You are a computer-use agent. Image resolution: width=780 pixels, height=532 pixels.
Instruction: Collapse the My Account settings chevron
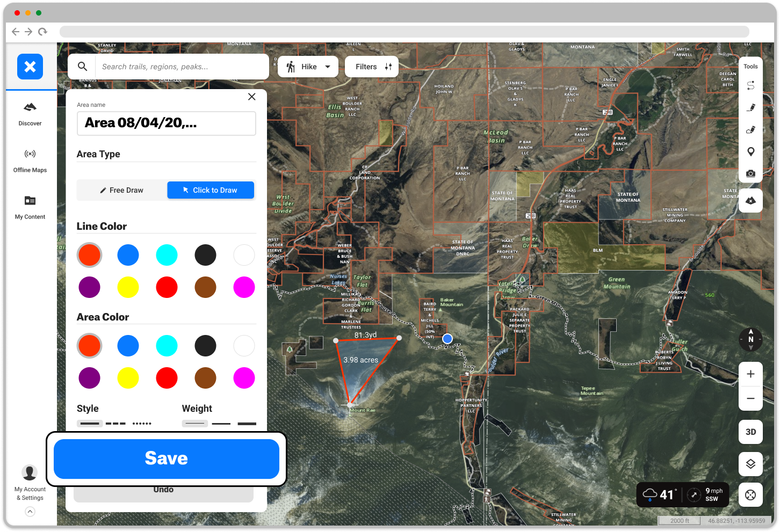point(30,512)
